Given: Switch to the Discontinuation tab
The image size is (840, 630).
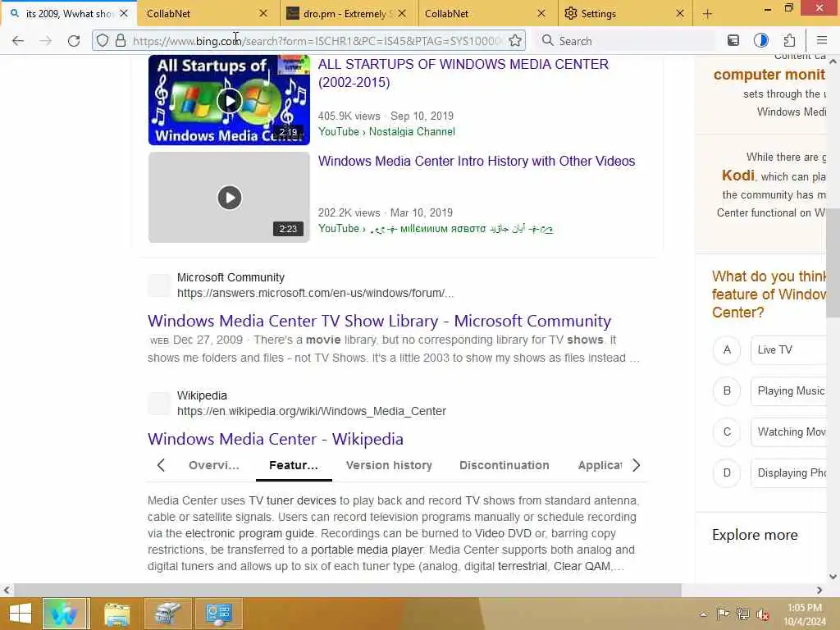Looking at the screenshot, I should pos(504,465).
